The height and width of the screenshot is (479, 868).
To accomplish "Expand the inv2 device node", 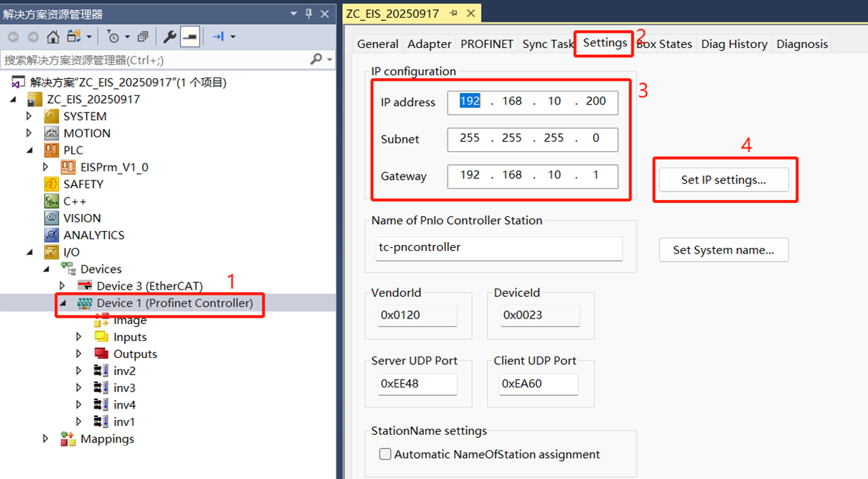I will 78,370.
